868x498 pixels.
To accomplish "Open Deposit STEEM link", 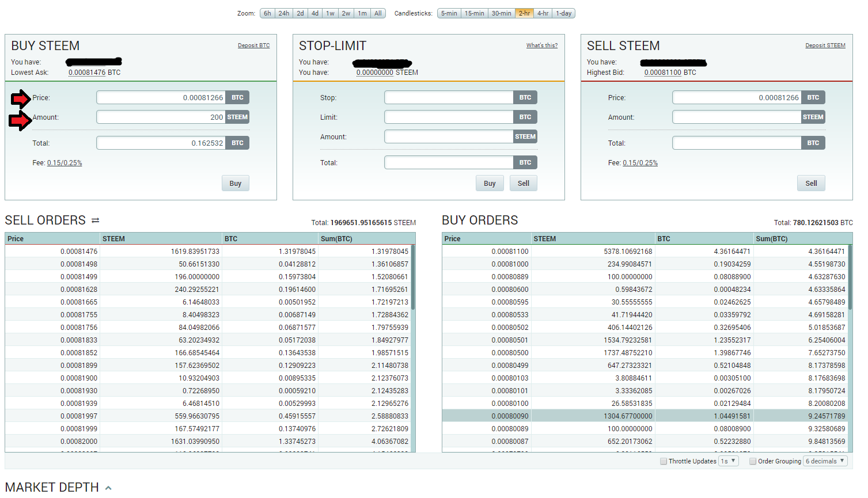I will 825,45.
